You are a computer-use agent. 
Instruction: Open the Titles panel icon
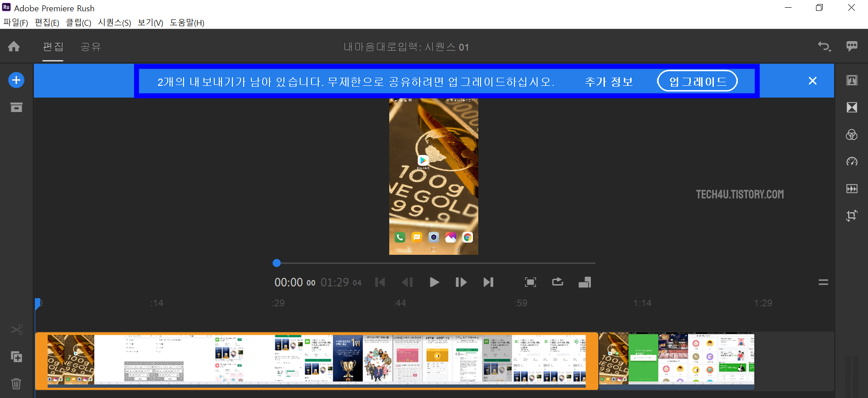(852, 80)
